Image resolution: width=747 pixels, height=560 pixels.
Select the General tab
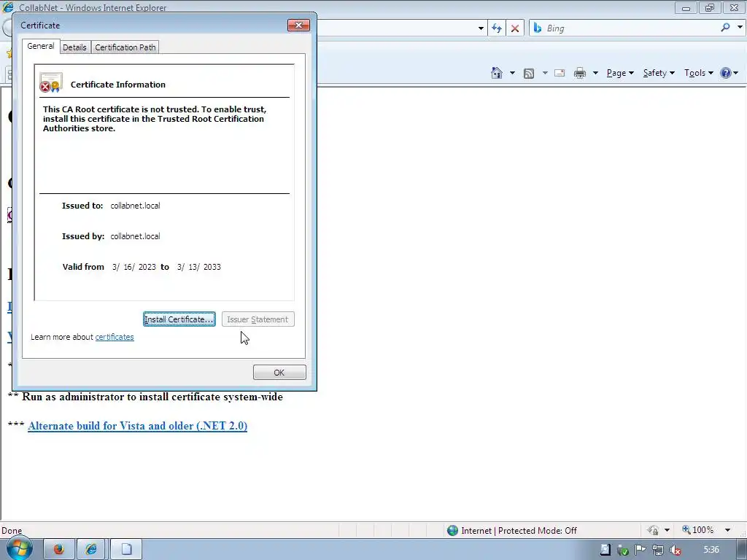(41, 46)
